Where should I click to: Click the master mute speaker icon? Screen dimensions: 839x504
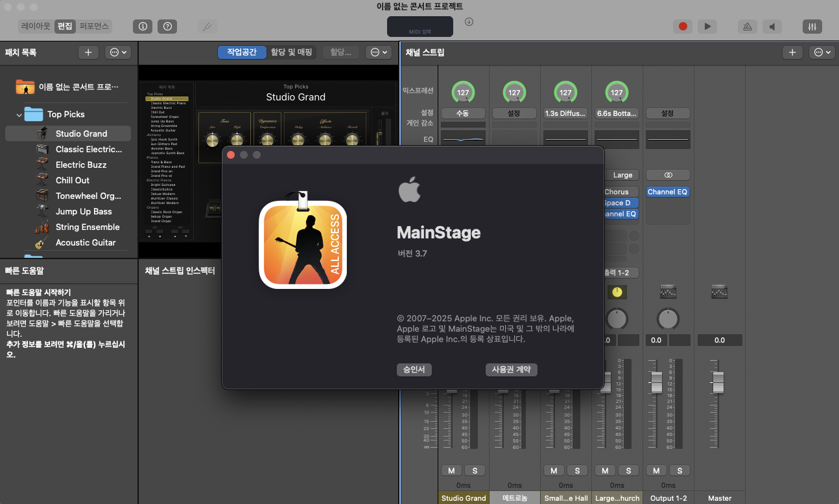772,27
